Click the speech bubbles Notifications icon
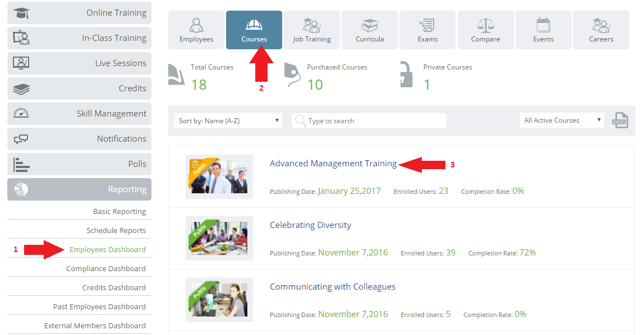644x335 pixels. [x=21, y=139]
